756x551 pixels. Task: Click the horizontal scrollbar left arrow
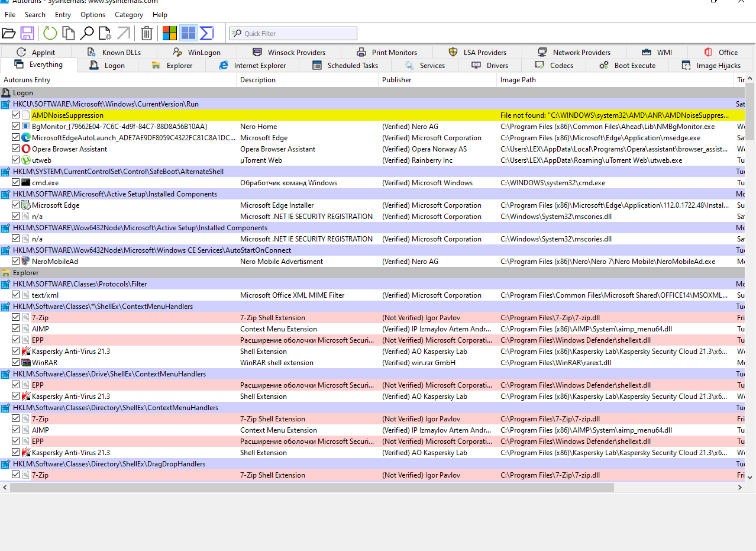click(5, 488)
